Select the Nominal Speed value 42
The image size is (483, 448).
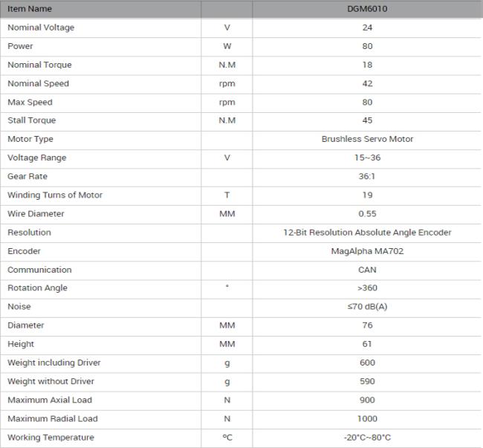coord(367,84)
